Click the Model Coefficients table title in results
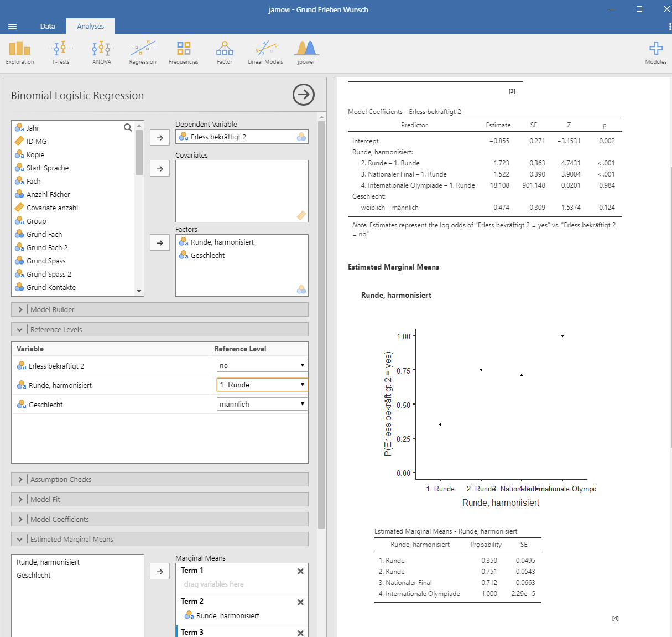 404,112
